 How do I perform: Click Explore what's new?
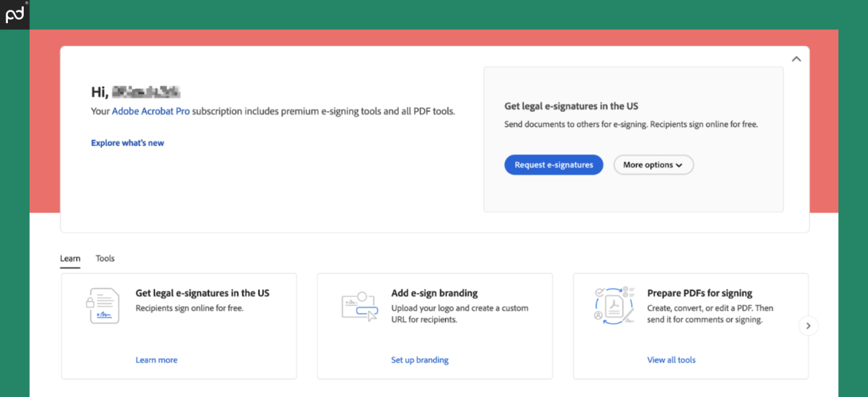[128, 143]
